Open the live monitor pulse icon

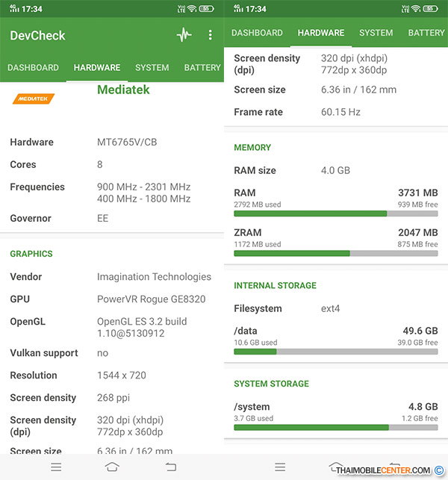[x=184, y=35]
